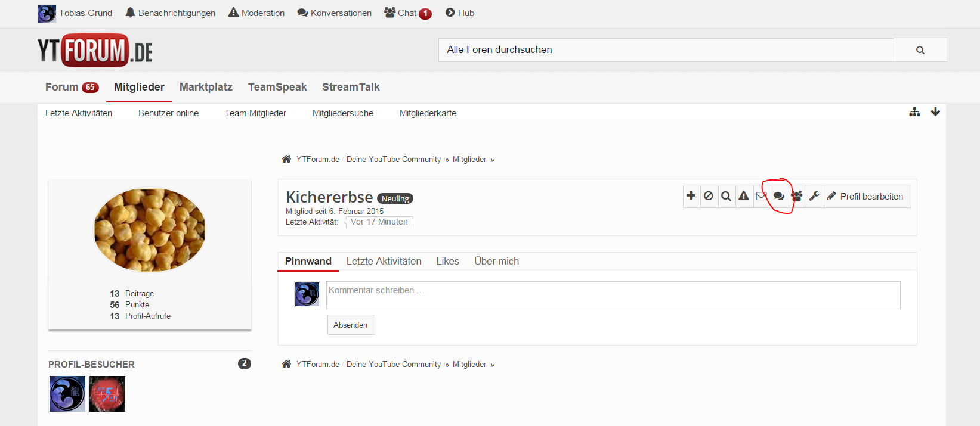This screenshot has height=426, width=980.
Task: Click Profil bearbeiten button
Action: (x=866, y=197)
